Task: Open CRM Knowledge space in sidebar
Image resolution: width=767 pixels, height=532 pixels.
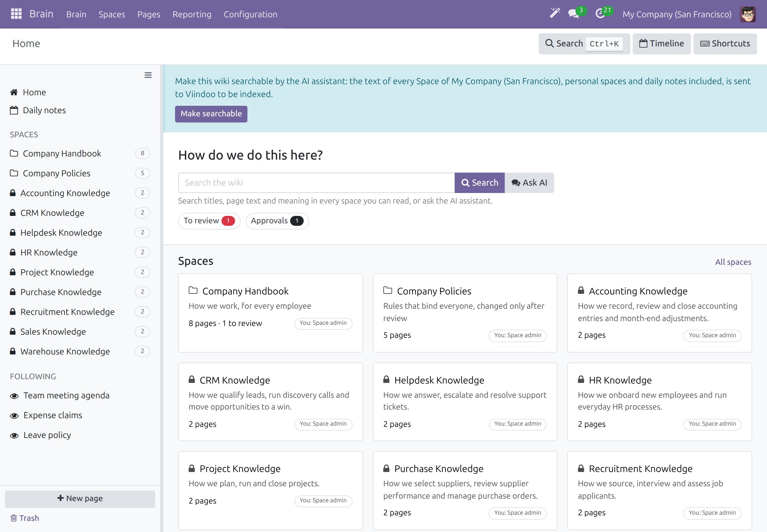Action: (x=80, y=213)
